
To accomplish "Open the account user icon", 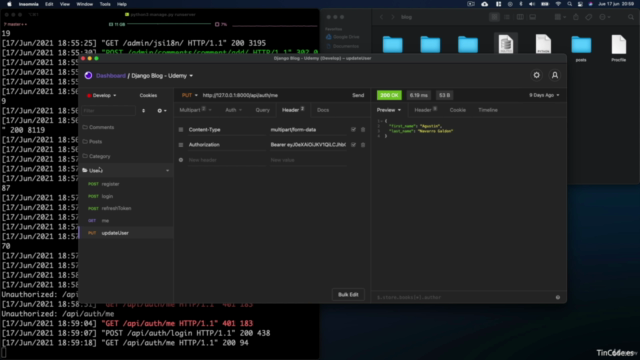I will (x=555, y=75).
